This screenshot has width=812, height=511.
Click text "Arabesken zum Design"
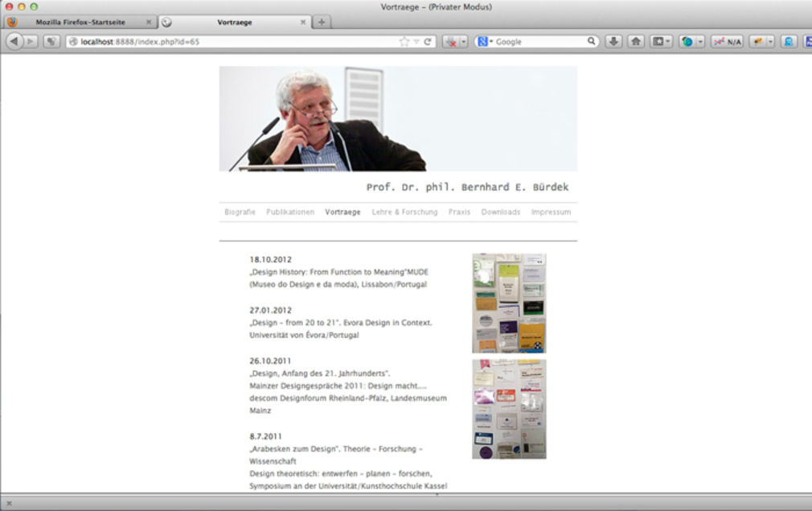click(x=294, y=449)
